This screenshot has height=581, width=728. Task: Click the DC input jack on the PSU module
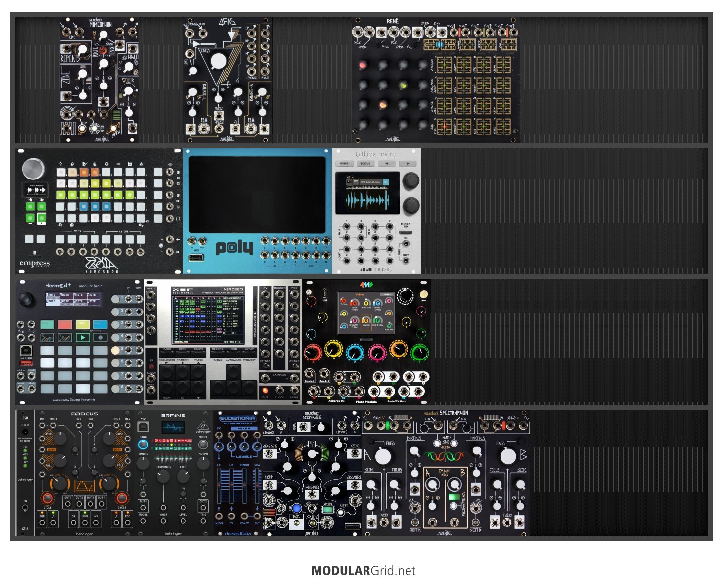(x=25, y=431)
